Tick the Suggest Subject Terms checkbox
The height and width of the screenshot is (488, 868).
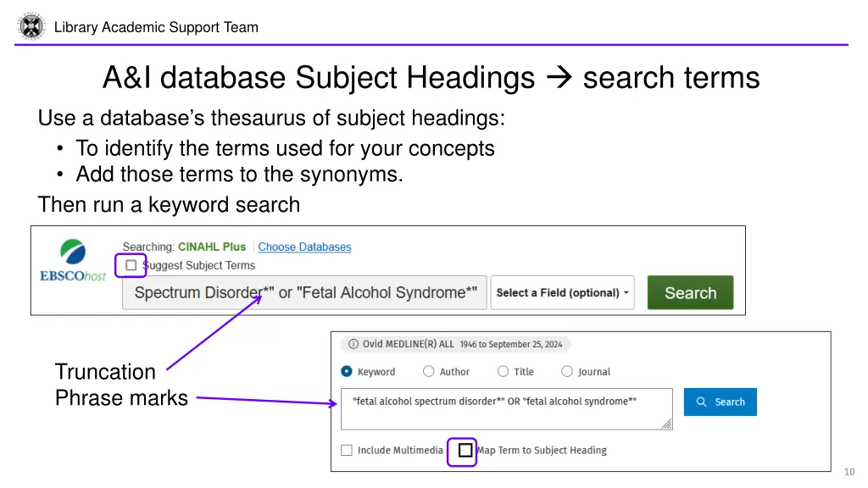tap(131, 265)
